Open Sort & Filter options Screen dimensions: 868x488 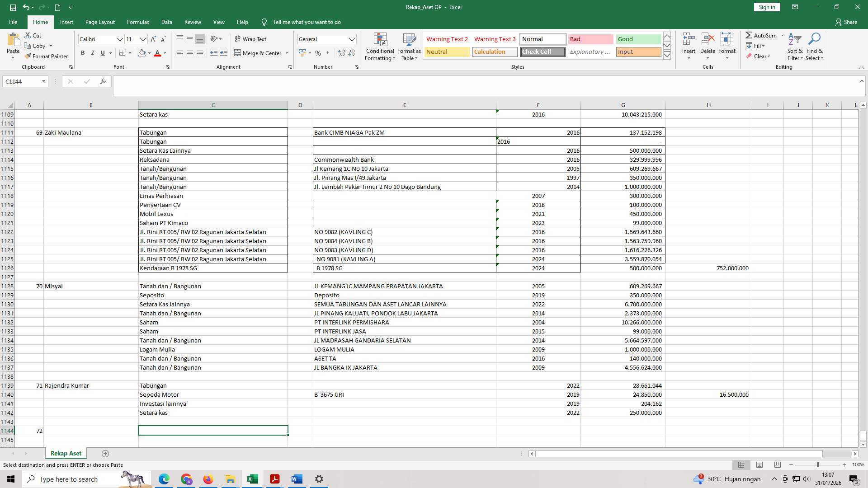(794, 47)
